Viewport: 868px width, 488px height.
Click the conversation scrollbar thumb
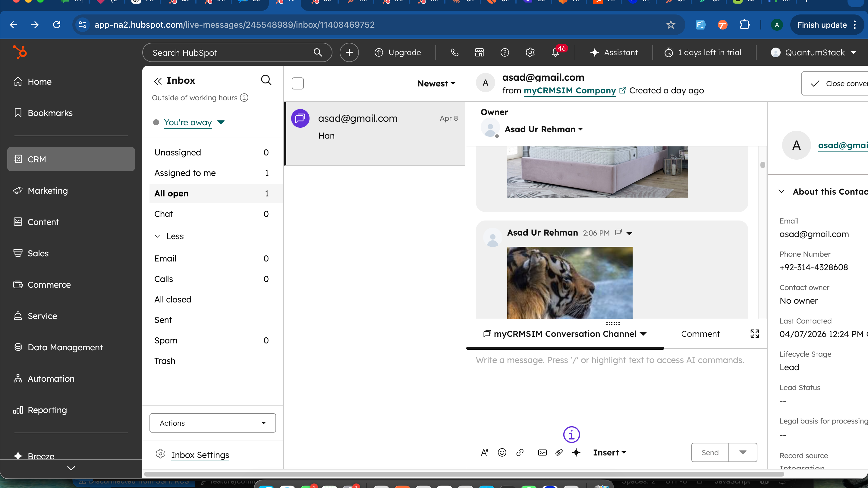763,165
